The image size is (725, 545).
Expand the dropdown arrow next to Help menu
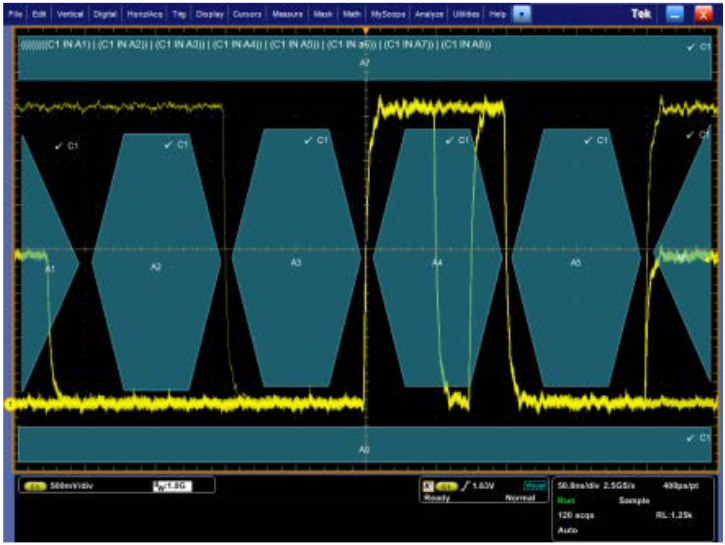pyautogui.click(x=520, y=15)
